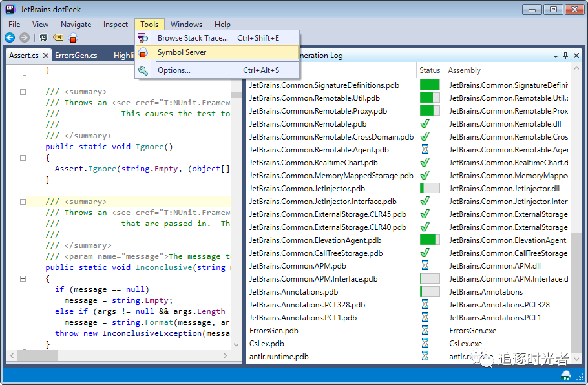
Task: Click the chip-shaped Assembly Explorer toolbar icon
Action: pyautogui.click(x=43, y=37)
